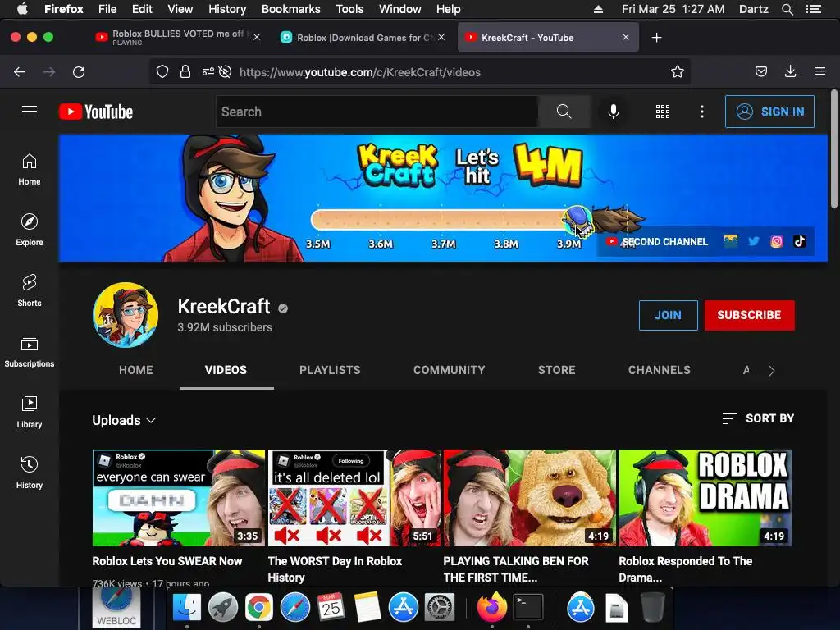Show more channel tabs with right chevron

tap(771, 371)
